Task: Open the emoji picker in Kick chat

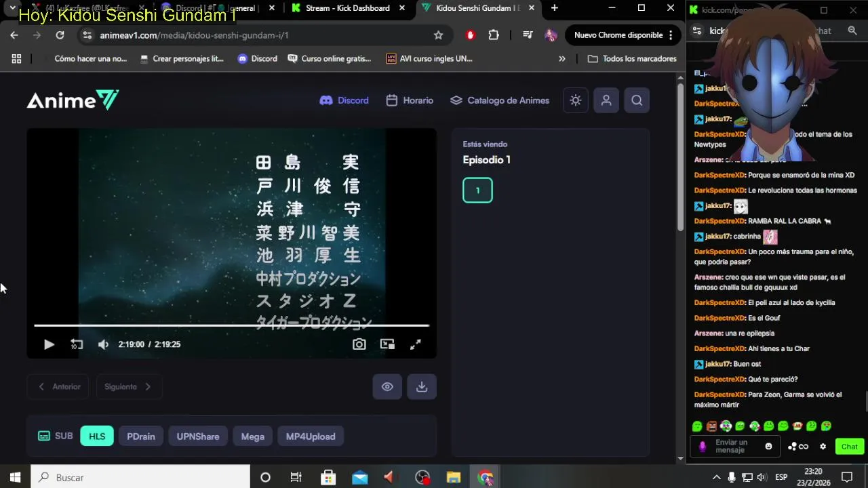Action: tap(768, 447)
